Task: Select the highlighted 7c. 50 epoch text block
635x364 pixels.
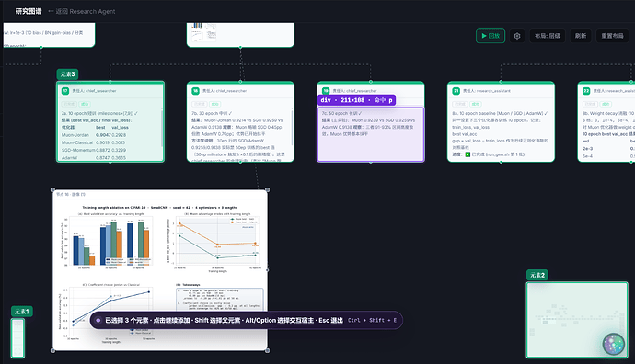Action: (371, 134)
